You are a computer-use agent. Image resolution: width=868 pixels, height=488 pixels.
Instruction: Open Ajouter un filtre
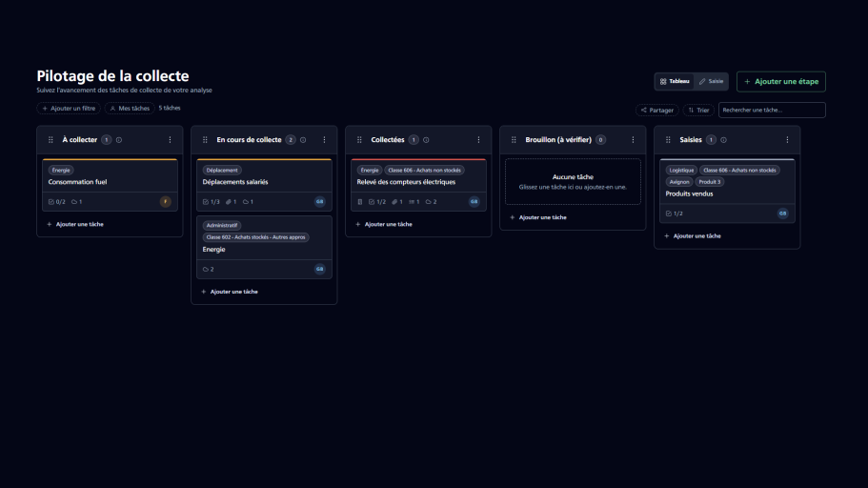[69, 109]
